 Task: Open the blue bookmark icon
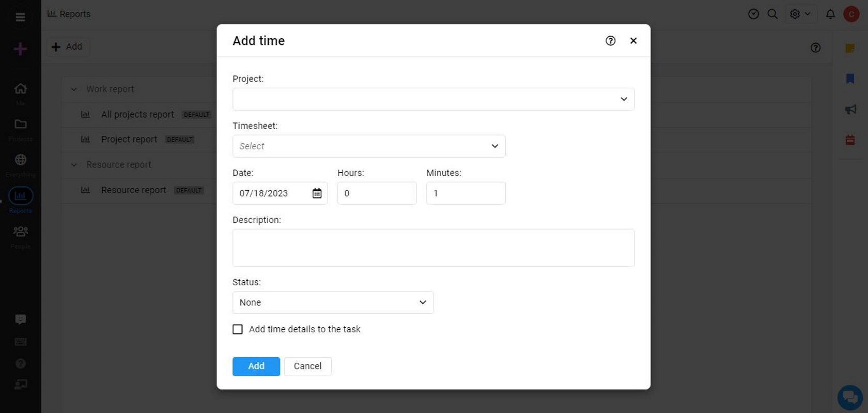[850, 79]
